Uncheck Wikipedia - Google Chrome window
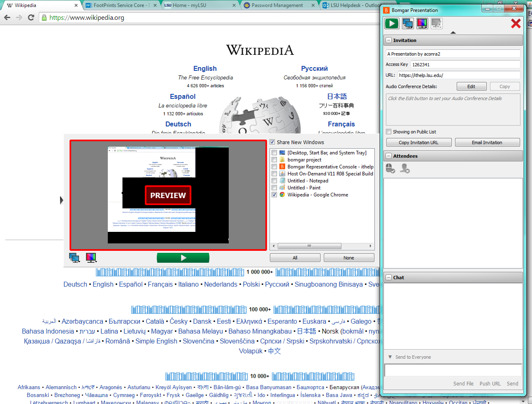Image resolution: width=532 pixels, height=404 pixels. (x=274, y=195)
